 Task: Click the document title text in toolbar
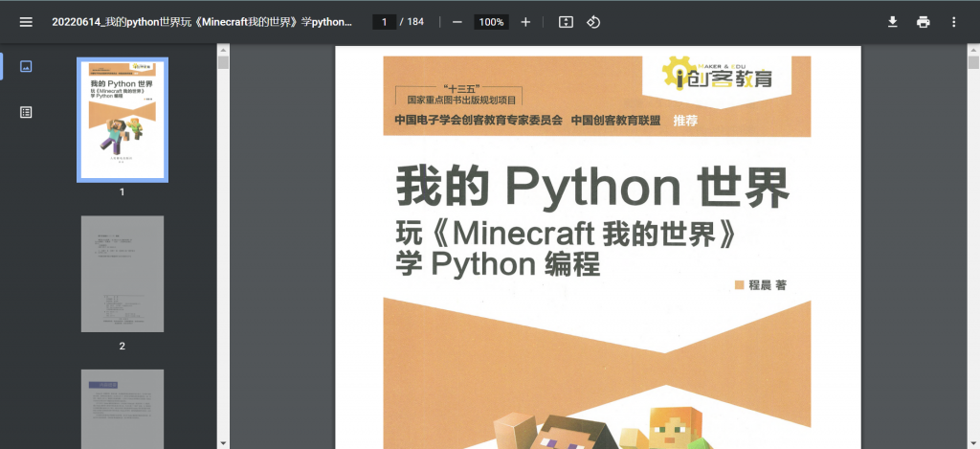pyautogui.click(x=202, y=22)
